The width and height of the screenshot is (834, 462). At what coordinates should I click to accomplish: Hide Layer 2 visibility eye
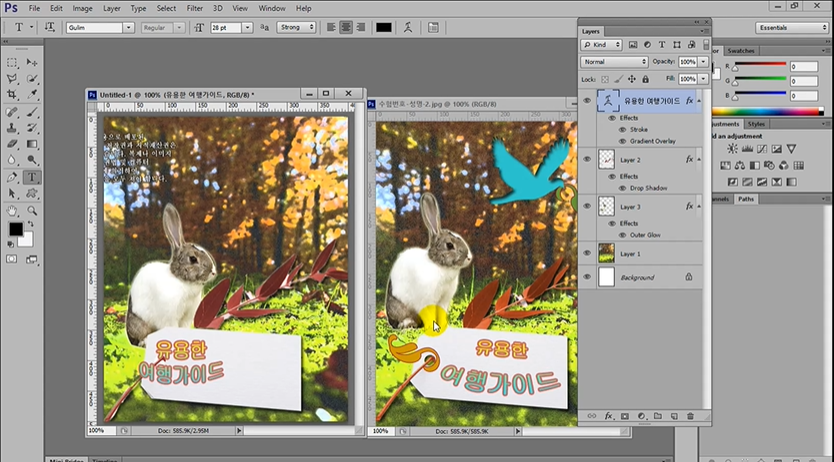(x=587, y=159)
